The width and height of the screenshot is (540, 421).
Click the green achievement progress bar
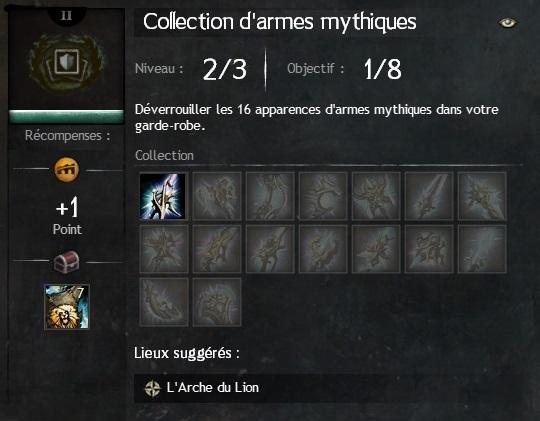[x=66, y=117]
